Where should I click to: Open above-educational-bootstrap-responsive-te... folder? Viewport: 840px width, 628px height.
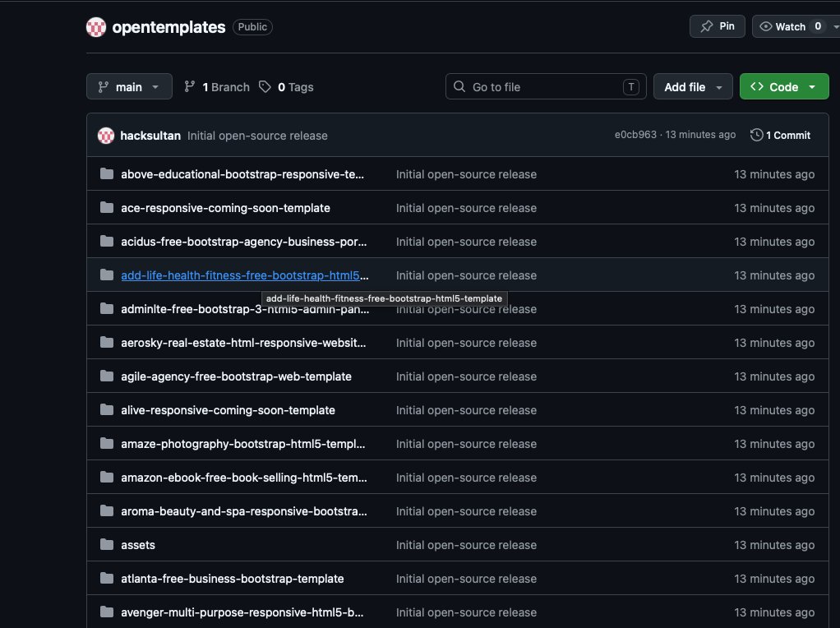click(242, 174)
